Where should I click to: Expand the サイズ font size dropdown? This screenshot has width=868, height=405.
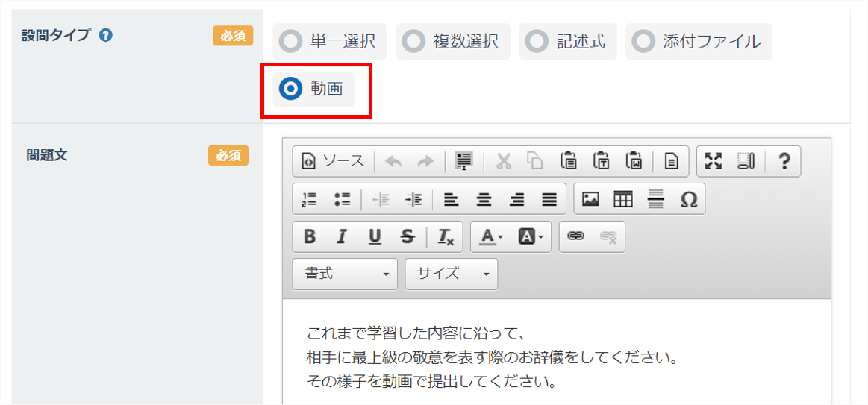(x=451, y=274)
